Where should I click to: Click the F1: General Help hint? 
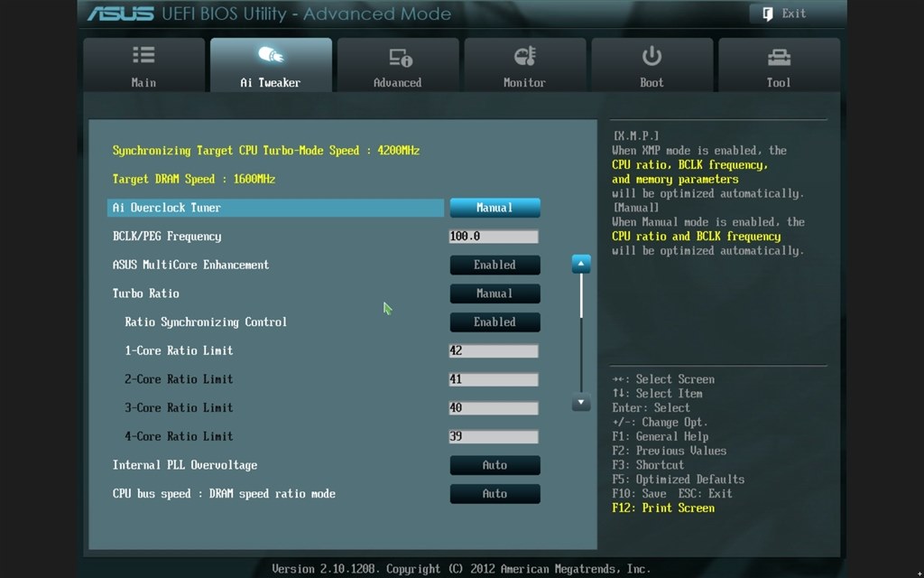click(660, 436)
